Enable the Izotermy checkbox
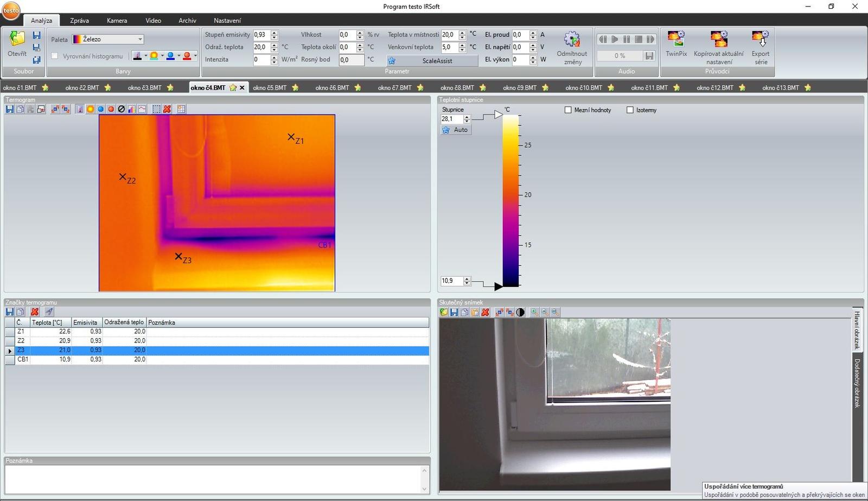The image size is (868, 501). click(x=630, y=110)
